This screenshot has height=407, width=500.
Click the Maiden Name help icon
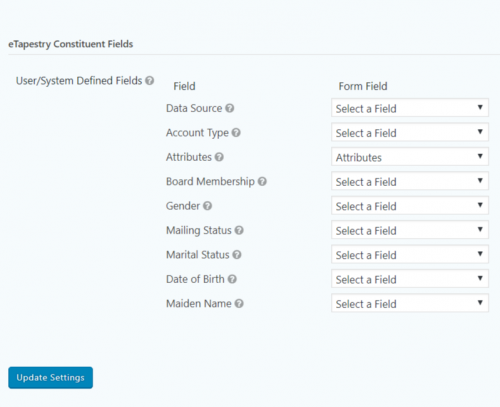click(x=239, y=303)
